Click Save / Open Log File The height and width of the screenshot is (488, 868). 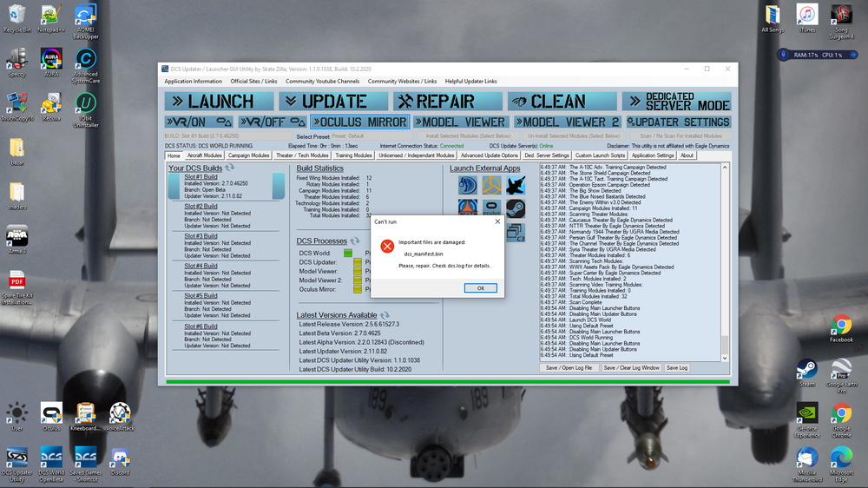569,368
